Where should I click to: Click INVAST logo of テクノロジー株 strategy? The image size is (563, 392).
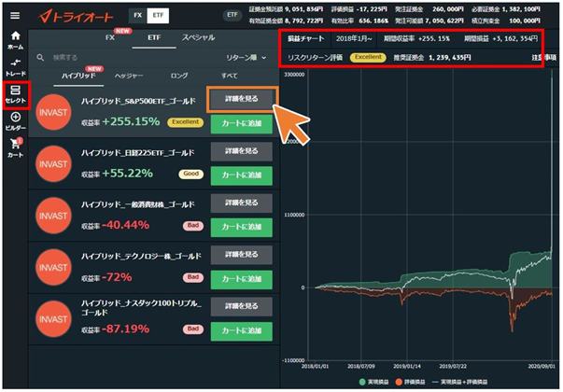(53, 268)
